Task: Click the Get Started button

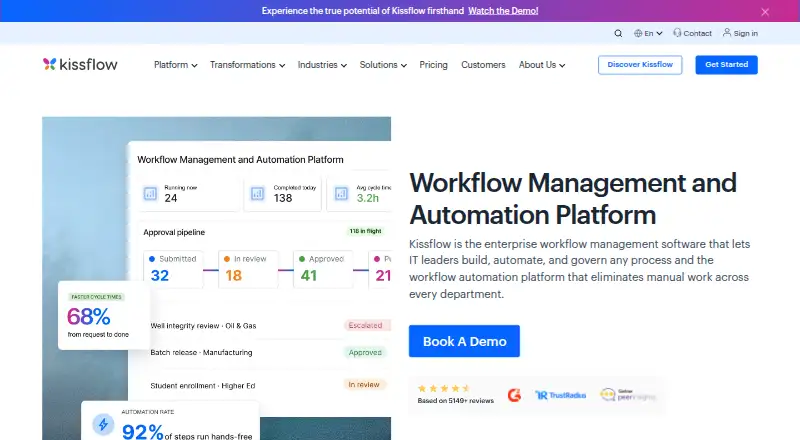Action: [727, 65]
